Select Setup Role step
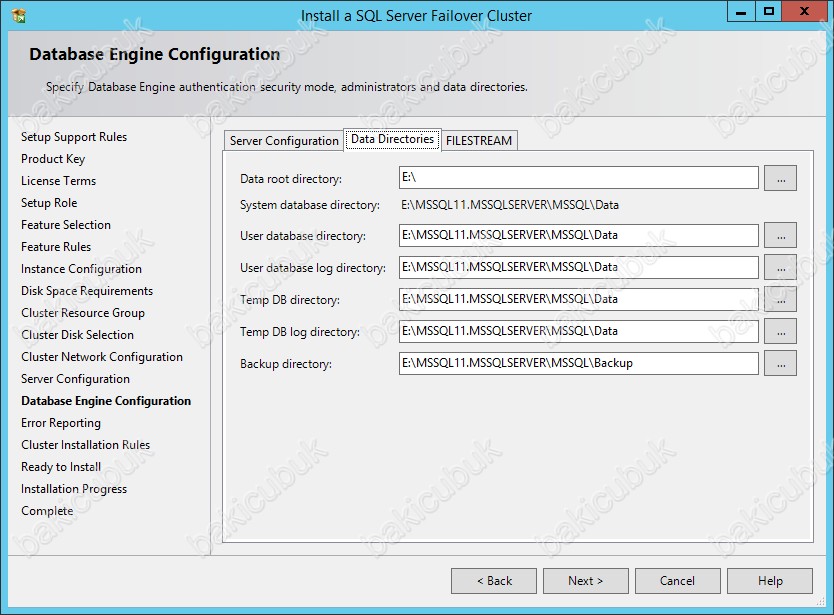Image resolution: width=834 pixels, height=615 pixels. click(x=49, y=203)
